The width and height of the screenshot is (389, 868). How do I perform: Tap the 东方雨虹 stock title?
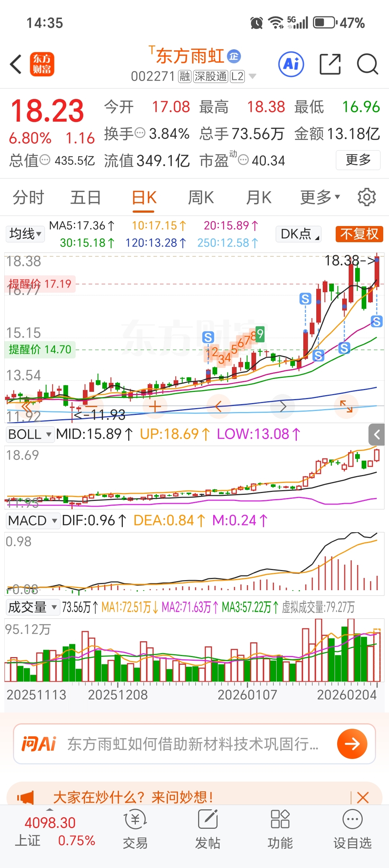point(189,56)
